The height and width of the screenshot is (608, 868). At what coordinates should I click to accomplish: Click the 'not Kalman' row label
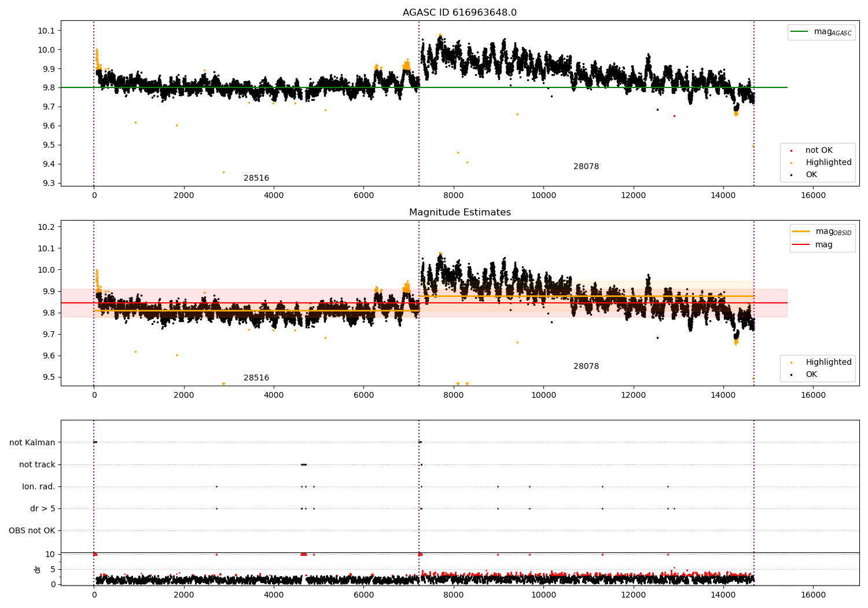tap(32, 443)
